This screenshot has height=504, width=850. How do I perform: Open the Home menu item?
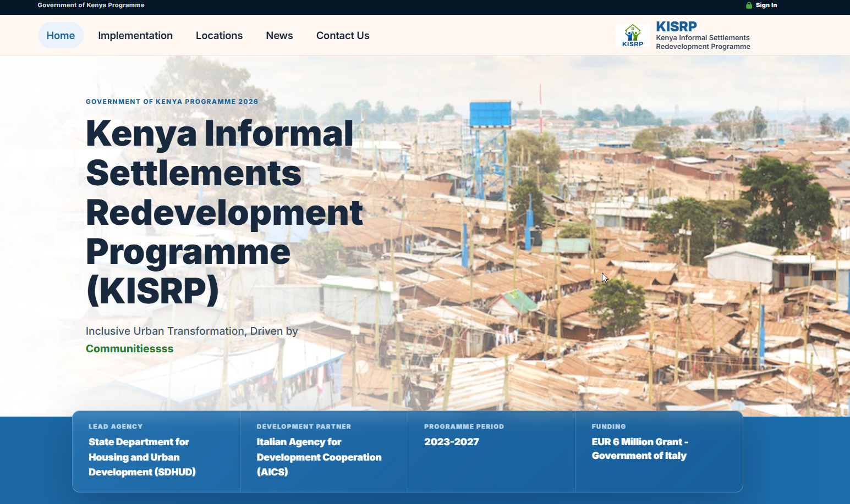tap(61, 35)
